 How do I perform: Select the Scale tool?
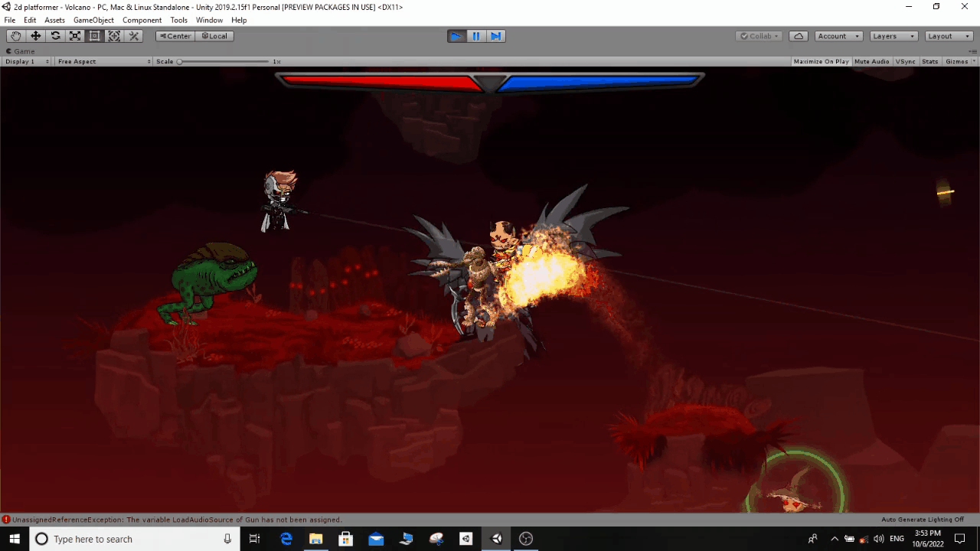point(74,35)
